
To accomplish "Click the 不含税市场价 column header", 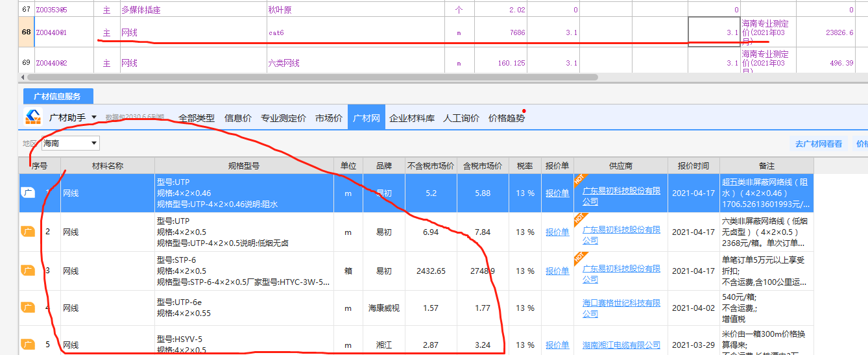I will coord(431,165).
